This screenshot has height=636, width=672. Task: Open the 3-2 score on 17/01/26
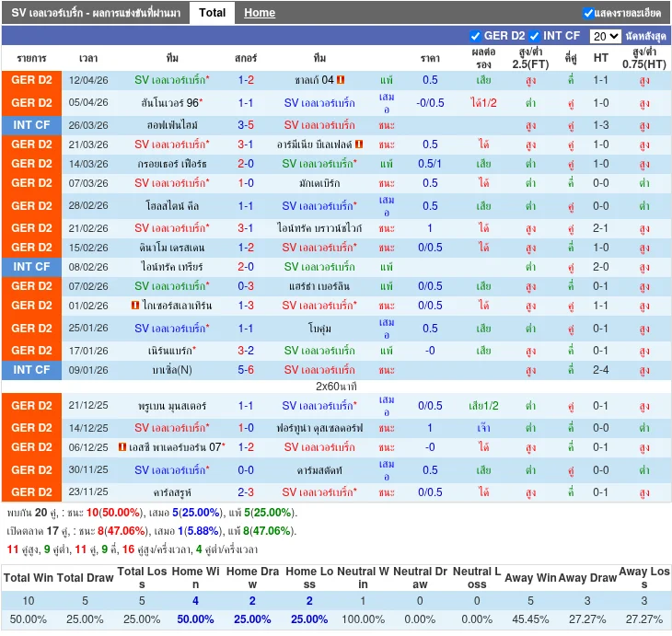[x=246, y=351]
